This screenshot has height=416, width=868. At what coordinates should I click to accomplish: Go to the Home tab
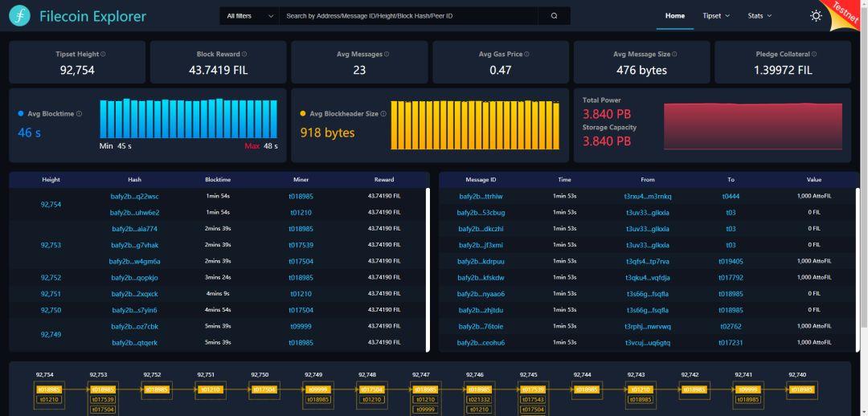click(x=675, y=16)
